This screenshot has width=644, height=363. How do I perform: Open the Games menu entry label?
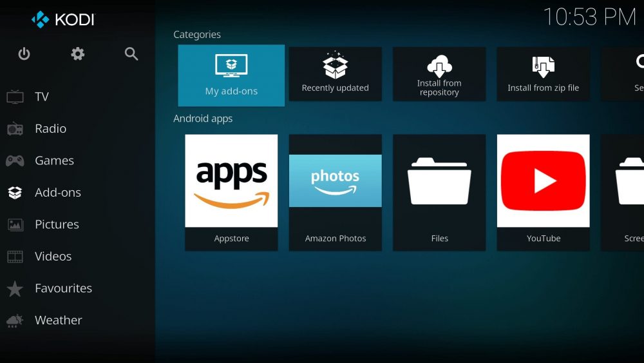[54, 161]
